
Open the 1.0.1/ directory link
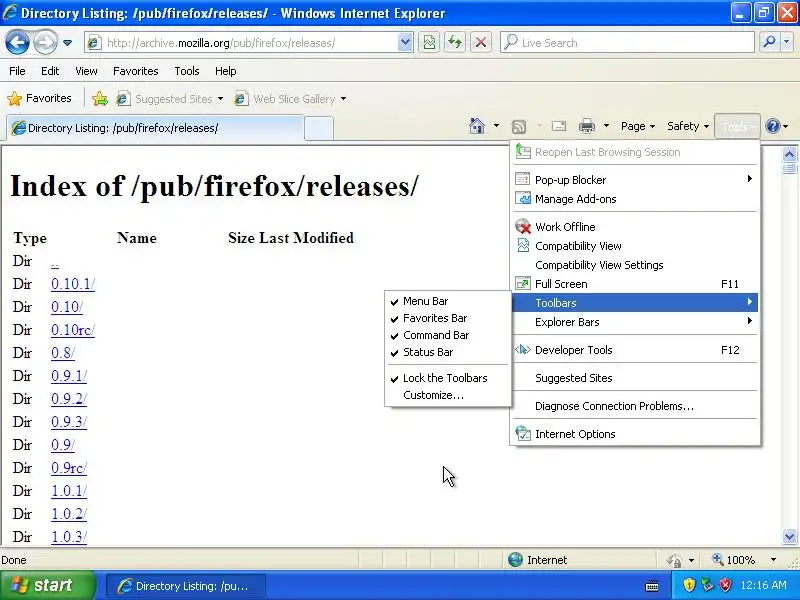click(x=69, y=491)
